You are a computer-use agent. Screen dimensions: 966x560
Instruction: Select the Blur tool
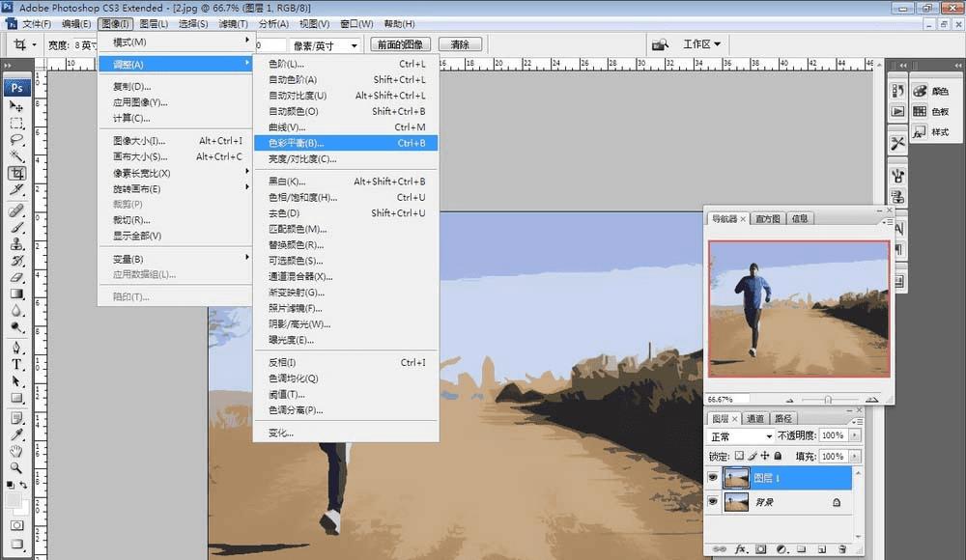(16, 311)
